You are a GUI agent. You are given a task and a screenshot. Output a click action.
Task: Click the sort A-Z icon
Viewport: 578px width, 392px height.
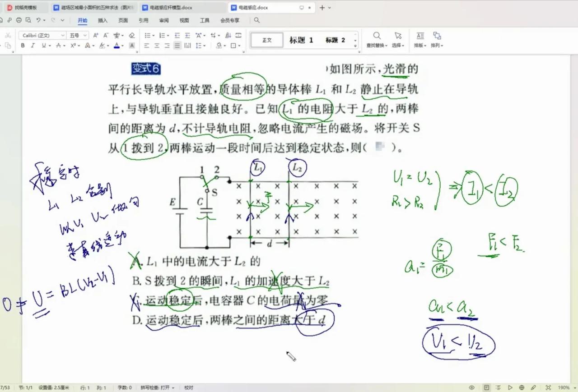pyautogui.click(x=228, y=35)
